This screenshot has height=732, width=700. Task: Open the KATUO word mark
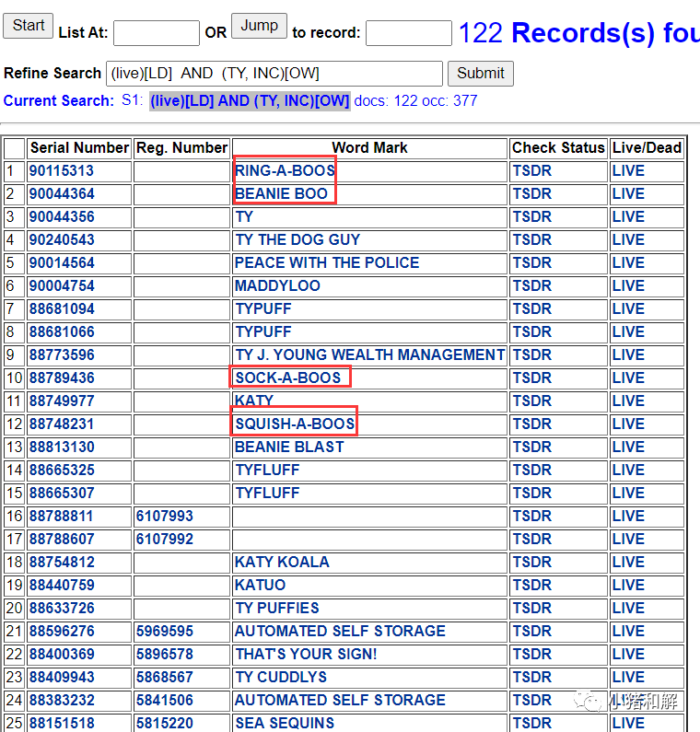[x=260, y=585]
